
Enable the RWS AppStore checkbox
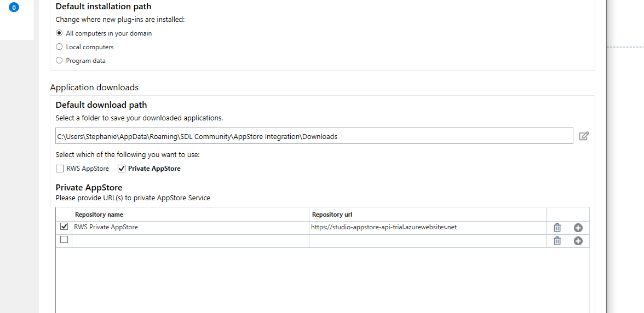59,169
